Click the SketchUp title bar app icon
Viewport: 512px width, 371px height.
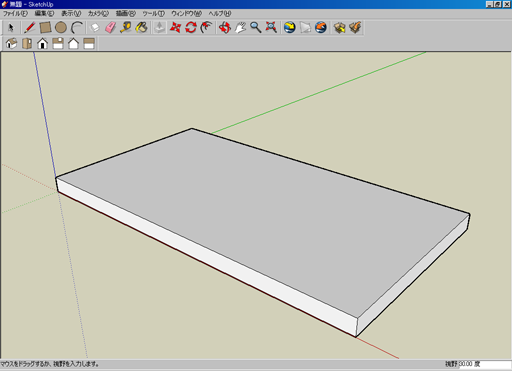point(5,4)
